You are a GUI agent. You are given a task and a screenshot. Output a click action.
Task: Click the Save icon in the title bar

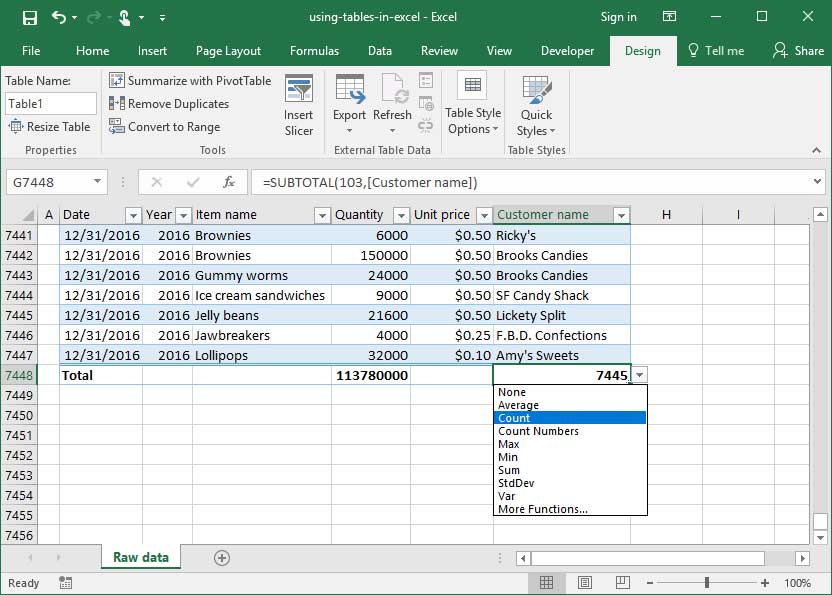pos(30,18)
